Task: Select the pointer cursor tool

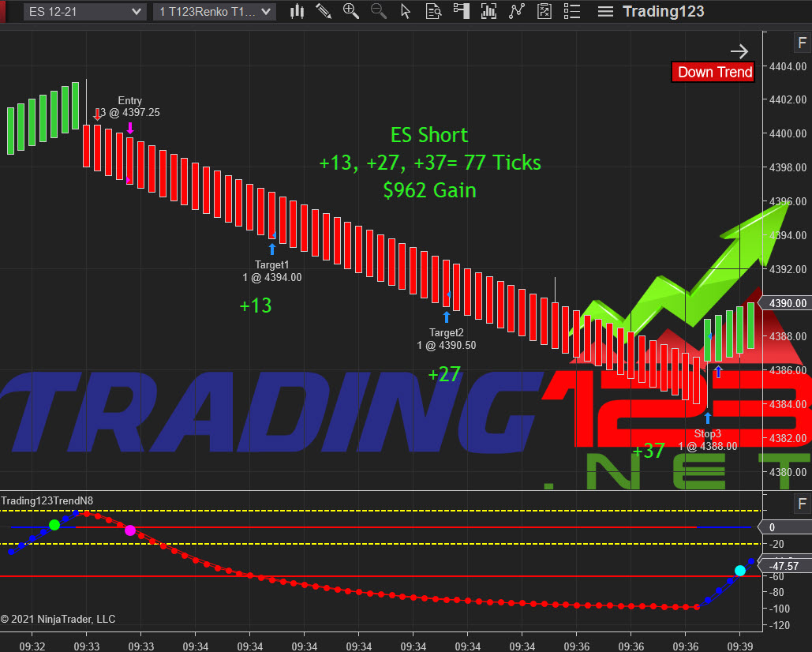Action: [x=406, y=11]
